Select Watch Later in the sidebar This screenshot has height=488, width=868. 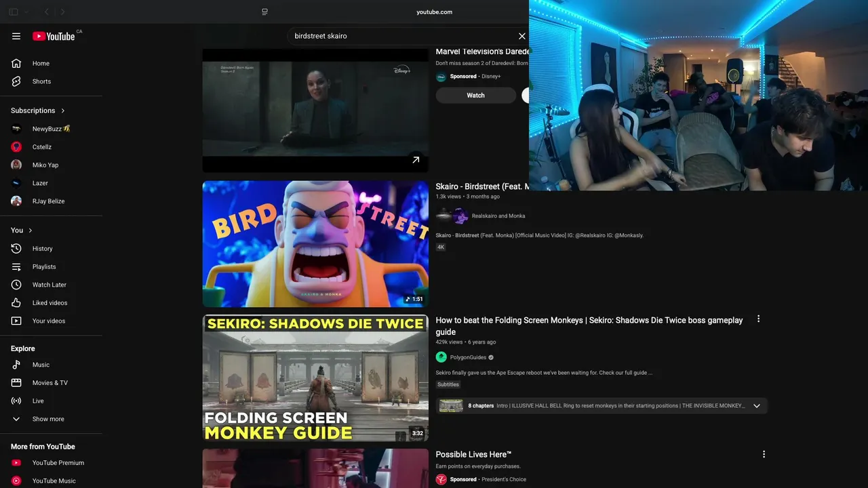click(x=51, y=285)
